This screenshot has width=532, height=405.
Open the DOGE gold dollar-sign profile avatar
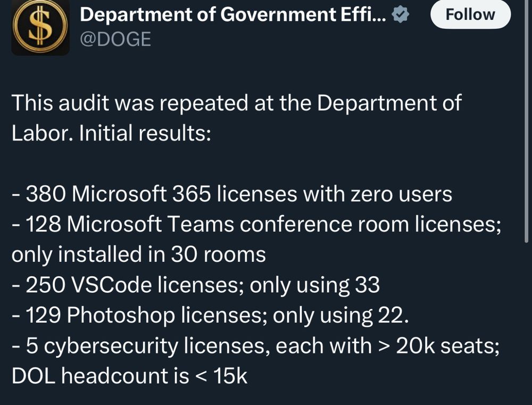click(40, 28)
